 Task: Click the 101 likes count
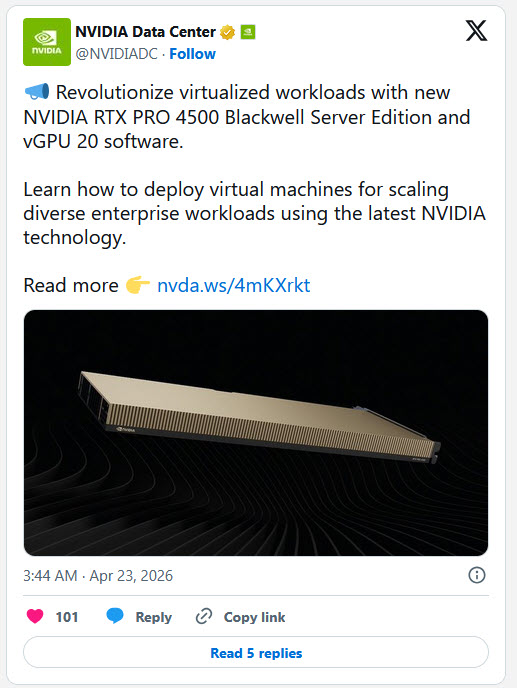[67, 617]
